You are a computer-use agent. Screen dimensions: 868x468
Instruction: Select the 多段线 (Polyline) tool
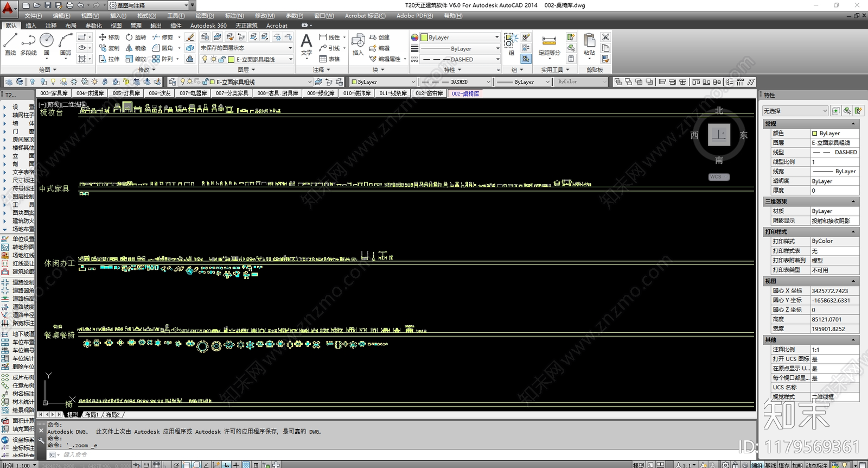click(x=28, y=44)
